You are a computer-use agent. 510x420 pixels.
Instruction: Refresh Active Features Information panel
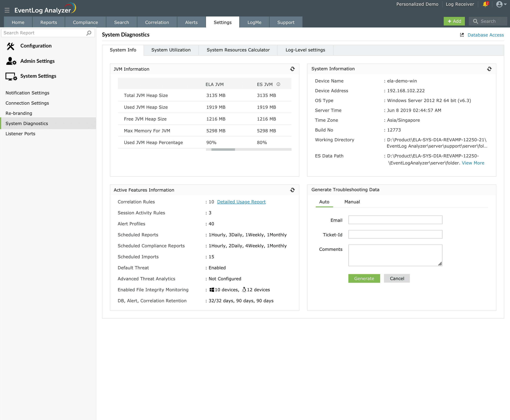[x=292, y=190]
